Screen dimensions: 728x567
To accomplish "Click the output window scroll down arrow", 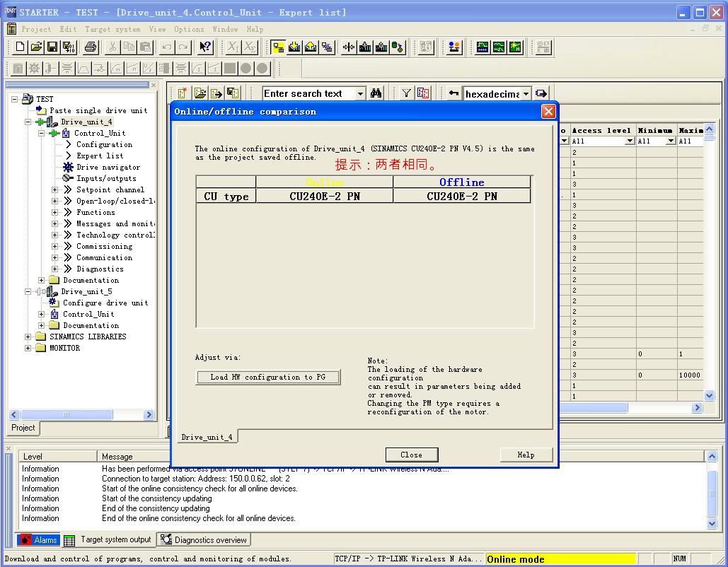I will [712, 523].
